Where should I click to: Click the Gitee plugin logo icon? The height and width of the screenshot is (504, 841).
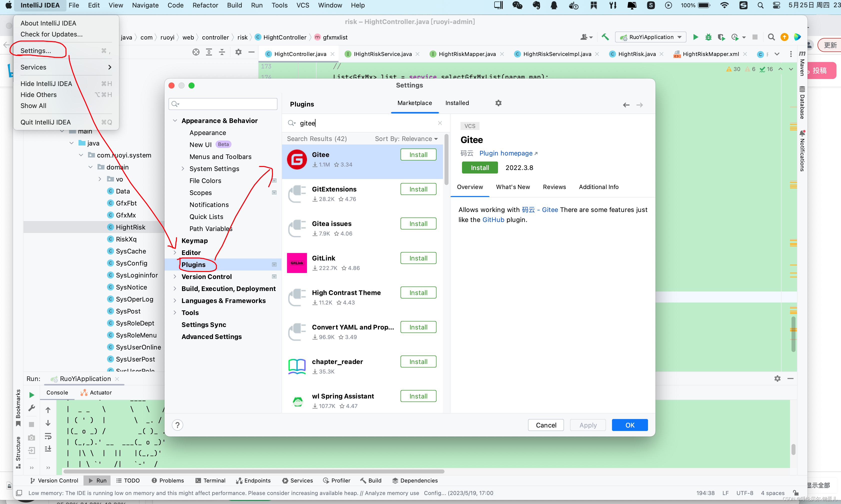pyautogui.click(x=297, y=159)
